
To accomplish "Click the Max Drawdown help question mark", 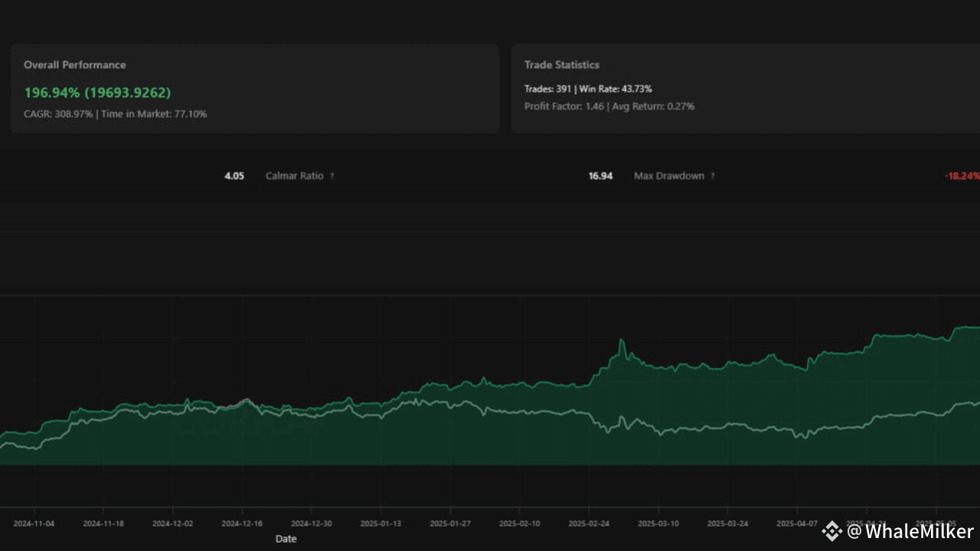I will [712, 176].
